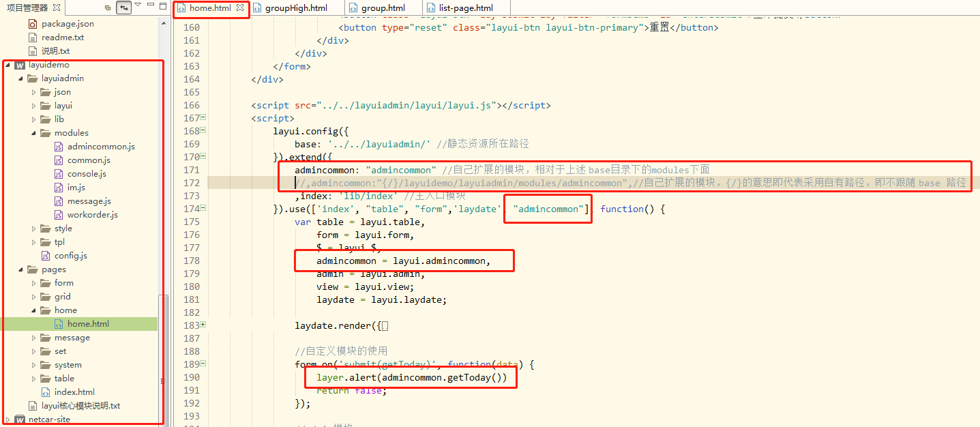Image resolution: width=980 pixels, height=427 pixels.
Task: Collapse the pages folder
Action: click(x=21, y=269)
